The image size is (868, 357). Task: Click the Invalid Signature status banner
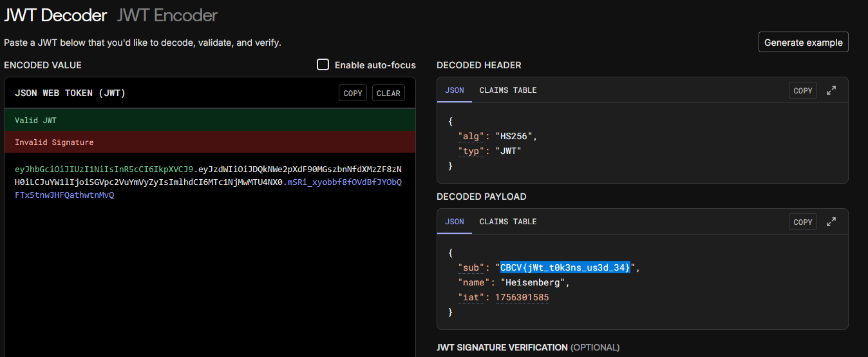tap(210, 142)
